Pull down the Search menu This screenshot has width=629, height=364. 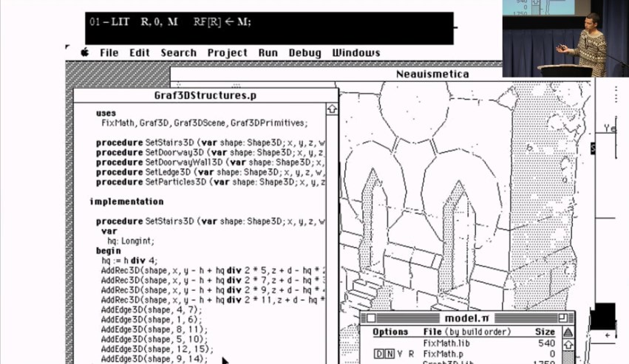178,52
